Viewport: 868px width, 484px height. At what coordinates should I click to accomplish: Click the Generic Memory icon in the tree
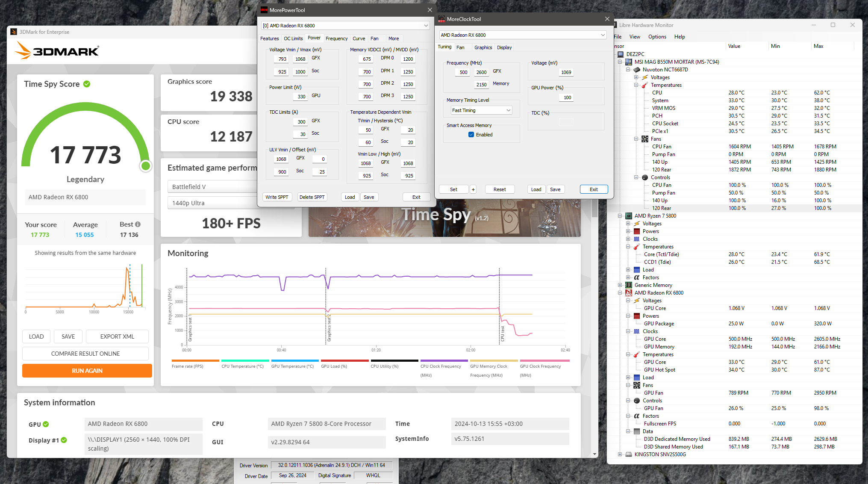click(628, 285)
